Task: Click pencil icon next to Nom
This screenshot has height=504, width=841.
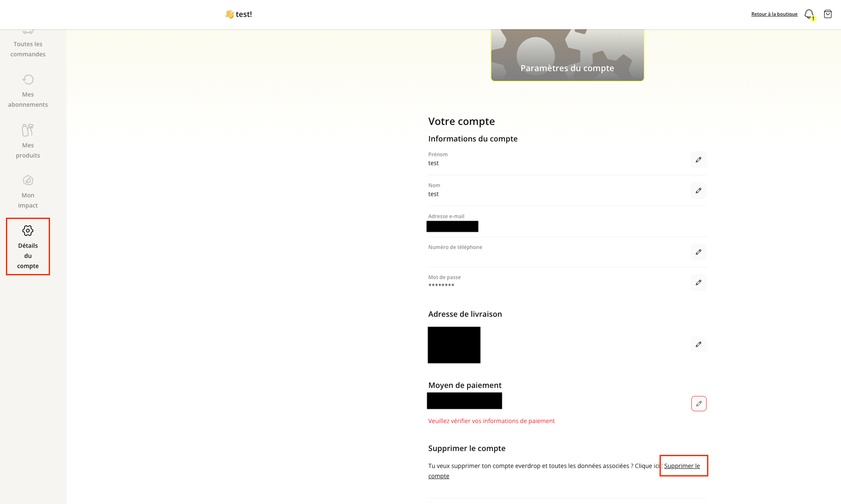Action: [698, 191]
